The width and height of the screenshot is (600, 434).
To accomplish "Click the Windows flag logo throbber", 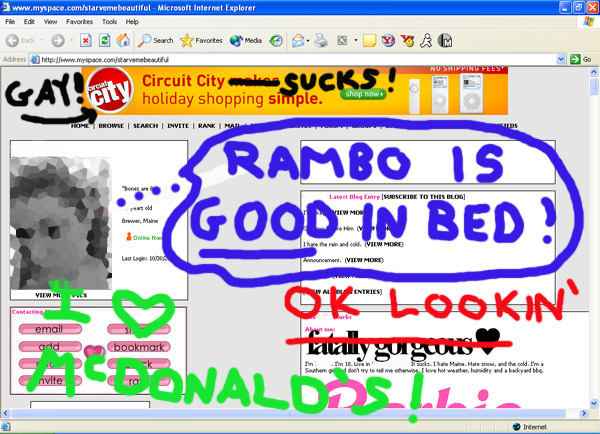I will (x=589, y=21).
